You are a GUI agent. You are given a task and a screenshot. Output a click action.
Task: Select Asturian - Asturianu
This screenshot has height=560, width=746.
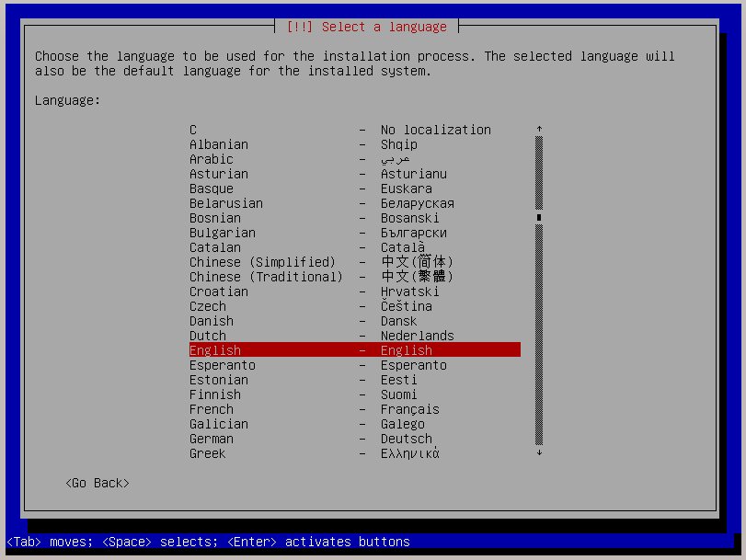coord(354,174)
